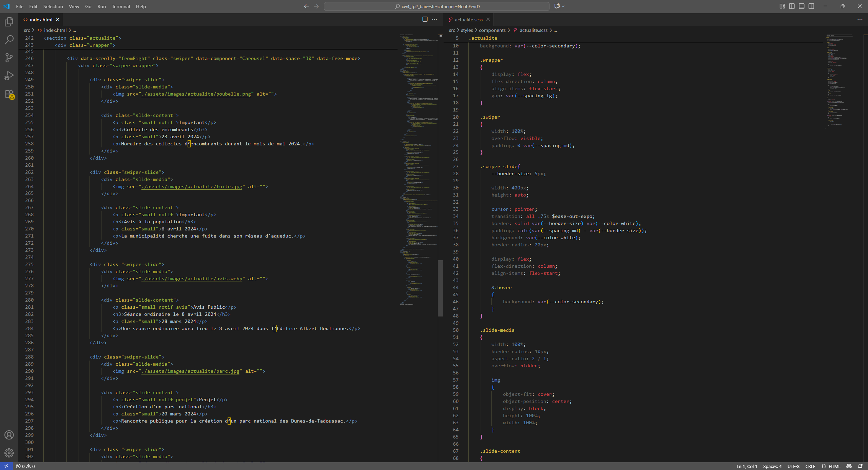Open More Actions for actualite.scss editor
Viewport: 868px width, 470px height.
click(860, 19)
